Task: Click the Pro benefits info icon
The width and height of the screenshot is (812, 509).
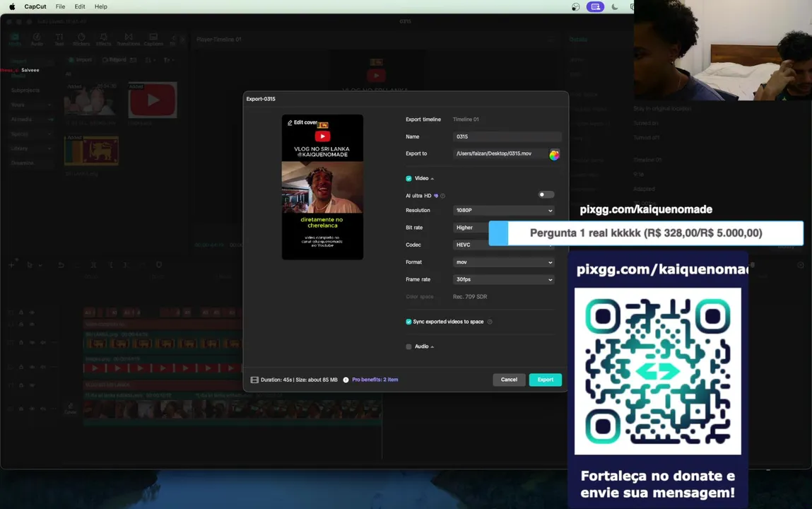Action: pyautogui.click(x=346, y=380)
